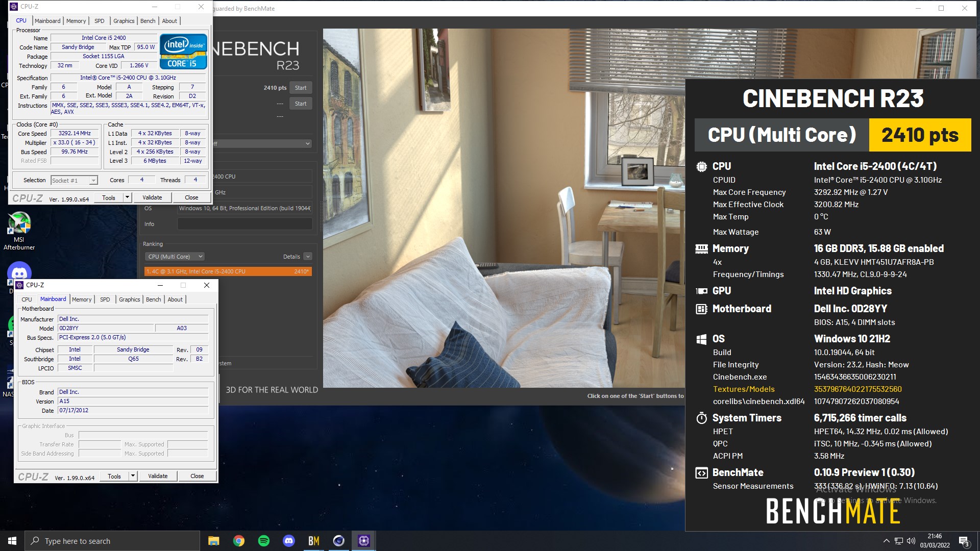
Task: Open Spotify from the taskbar
Action: pyautogui.click(x=264, y=541)
